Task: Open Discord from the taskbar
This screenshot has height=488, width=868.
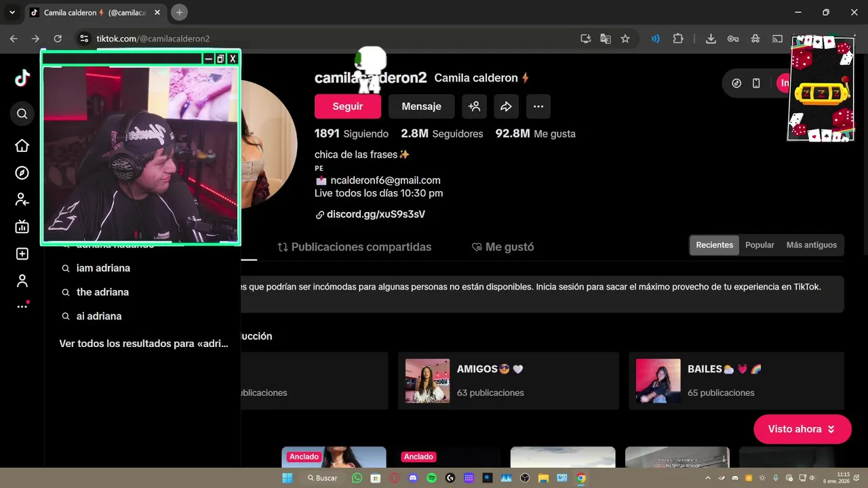Action: pos(413,478)
